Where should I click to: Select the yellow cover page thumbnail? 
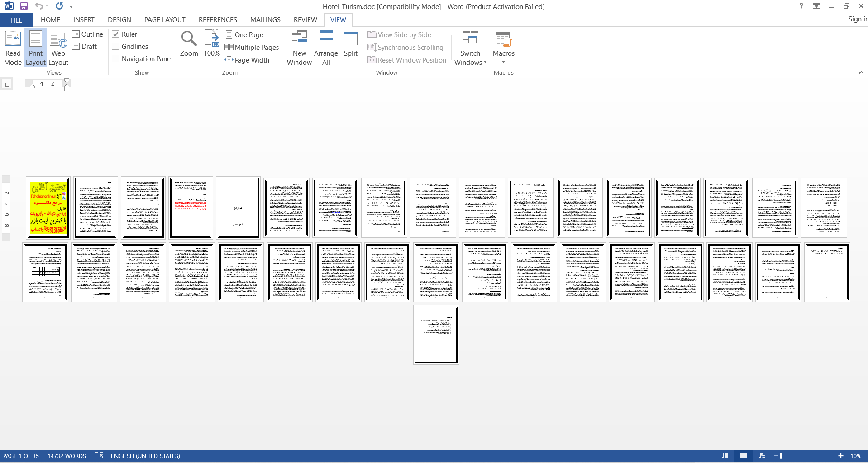pos(48,208)
